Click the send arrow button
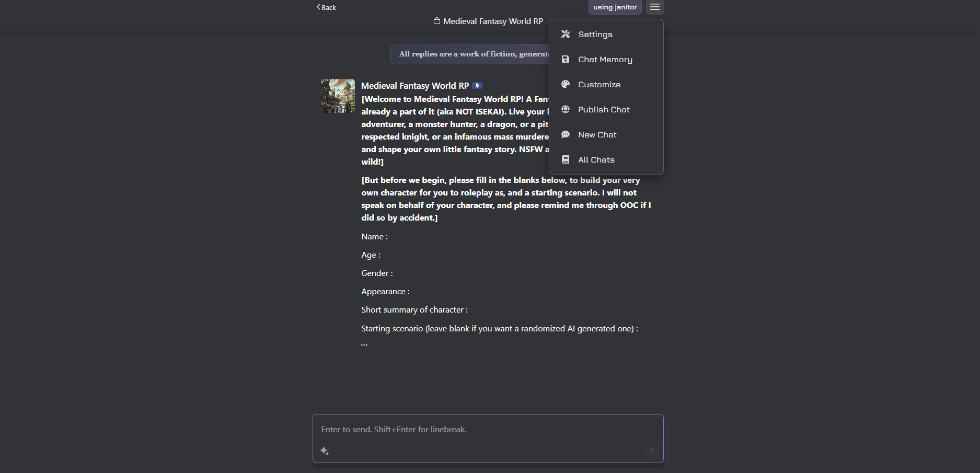Viewport: 980px width, 473px height. coord(652,451)
